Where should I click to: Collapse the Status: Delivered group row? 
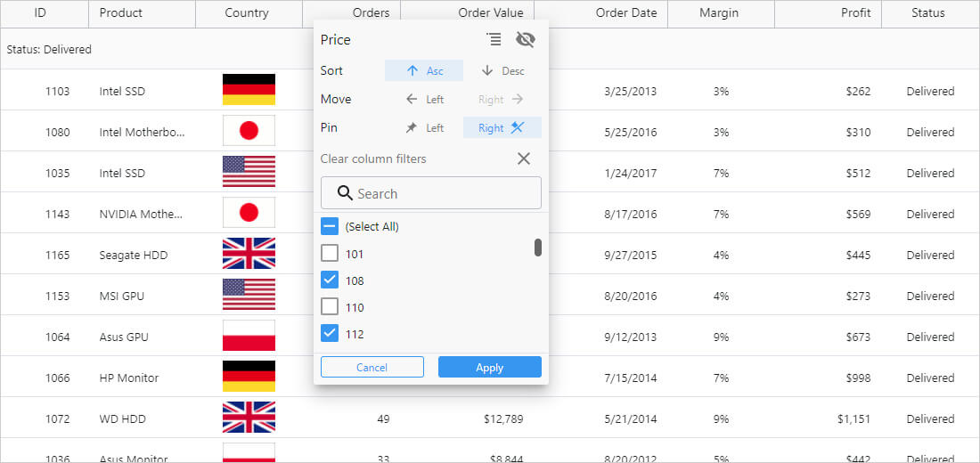click(49, 50)
